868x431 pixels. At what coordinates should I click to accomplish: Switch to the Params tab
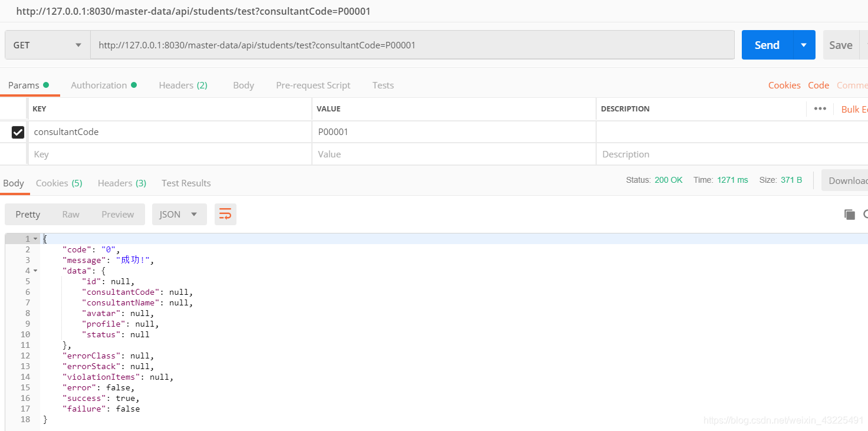click(28, 85)
